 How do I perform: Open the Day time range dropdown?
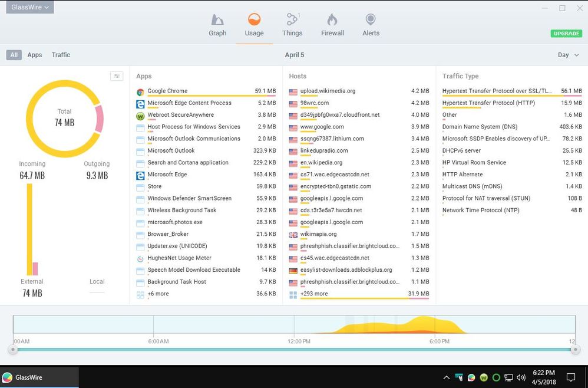[568, 55]
